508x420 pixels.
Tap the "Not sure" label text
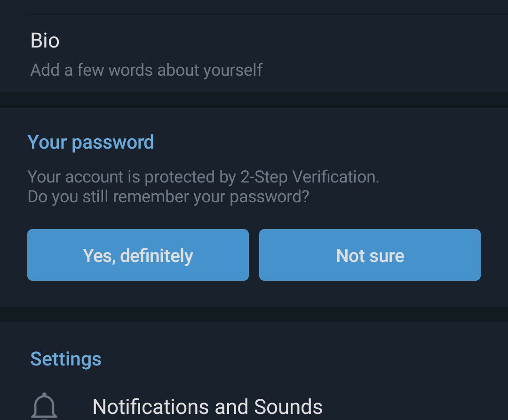pyautogui.click(x=370, y=256)
